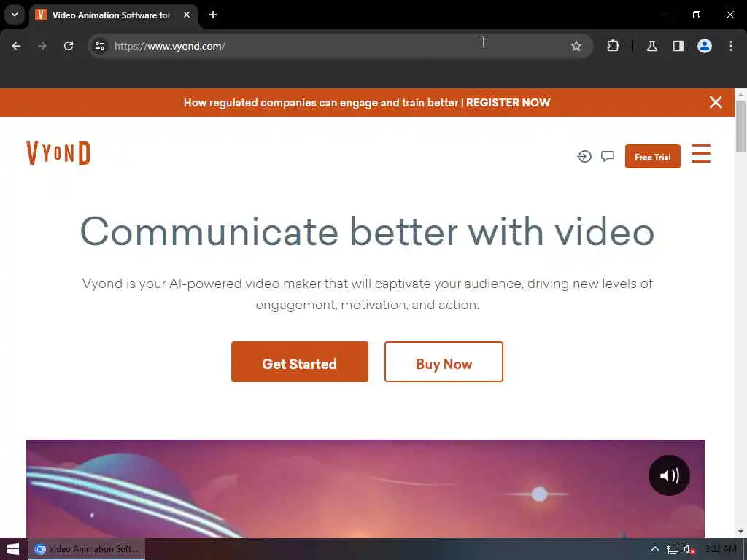Open the tab search dropdown arrow
747x560 pixels.
click(15, 15)
